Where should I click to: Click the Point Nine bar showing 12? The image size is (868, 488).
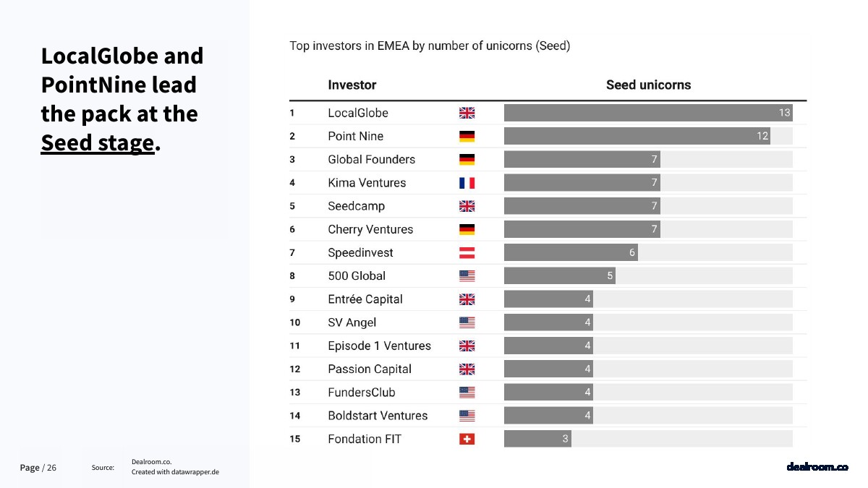coord(637,136)
